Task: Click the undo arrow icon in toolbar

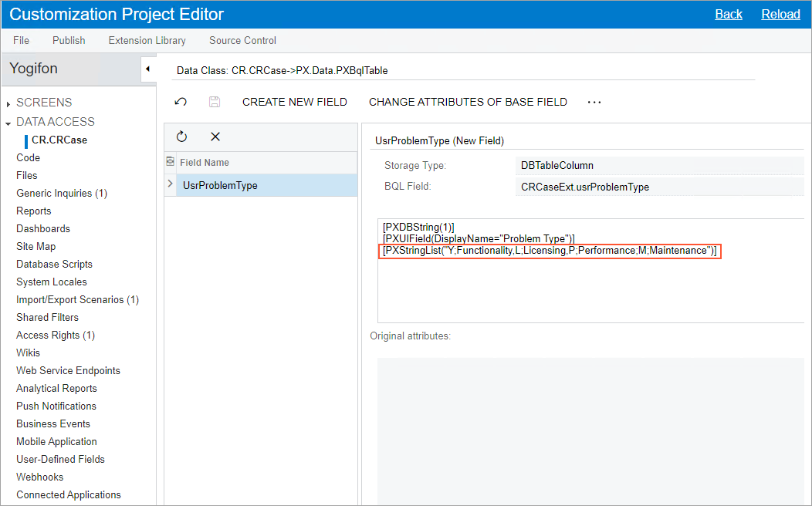Action: pos(181,102)
